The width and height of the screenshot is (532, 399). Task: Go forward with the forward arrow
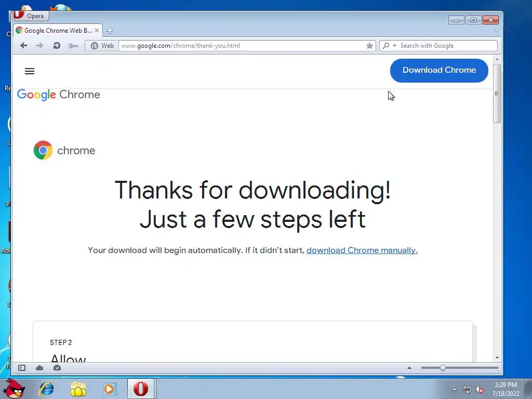[x=39, y=46]
